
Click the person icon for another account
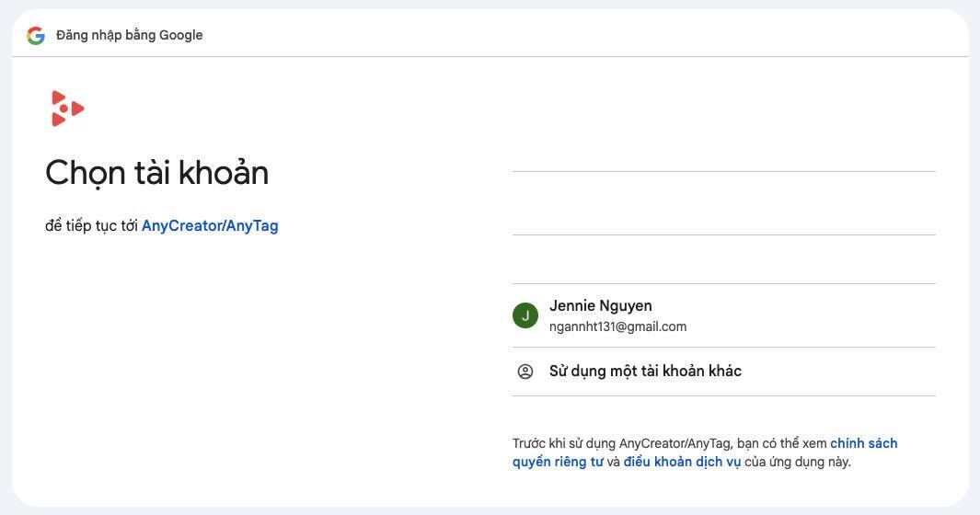(x=525, y=372)
